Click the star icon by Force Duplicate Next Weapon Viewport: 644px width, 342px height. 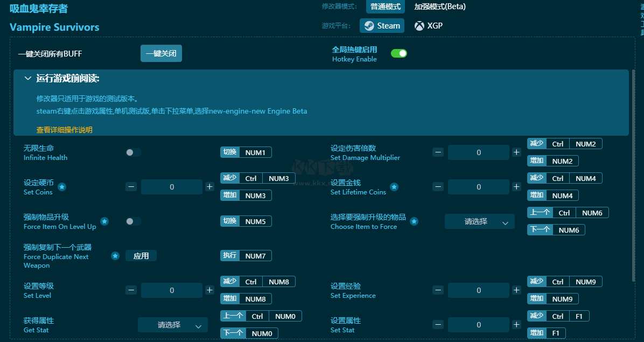click(115, 256)
